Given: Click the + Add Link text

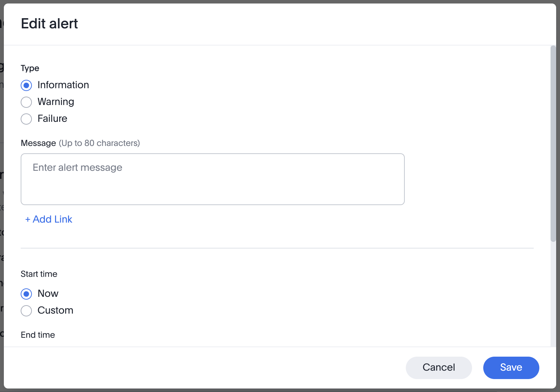Looking at the screenshot, I should point(48,219).
